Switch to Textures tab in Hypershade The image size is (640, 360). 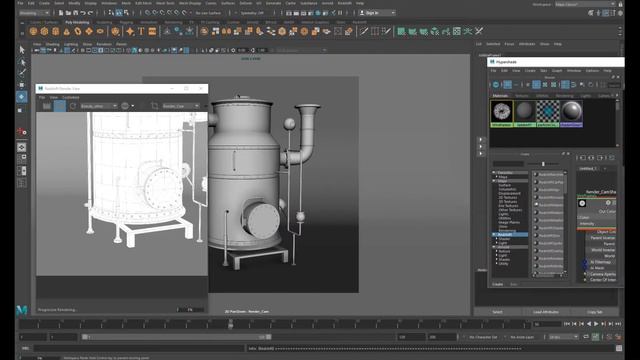click(x=521, y=96)
